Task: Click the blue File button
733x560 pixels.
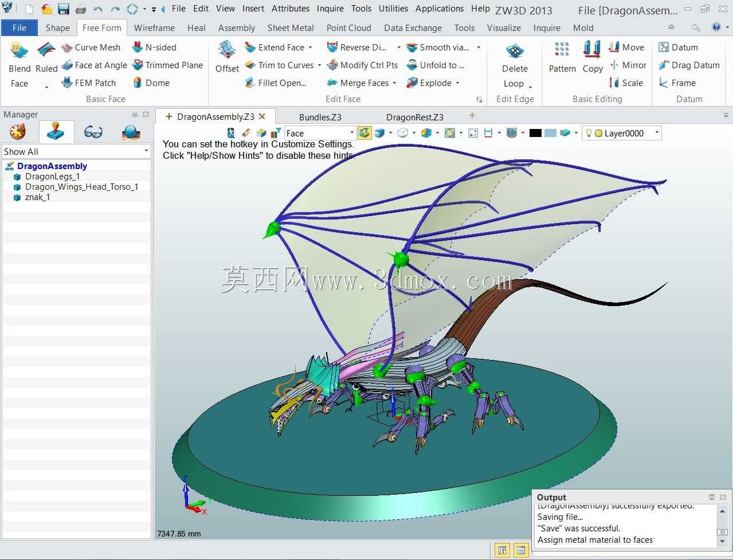Action: [19, 28]
